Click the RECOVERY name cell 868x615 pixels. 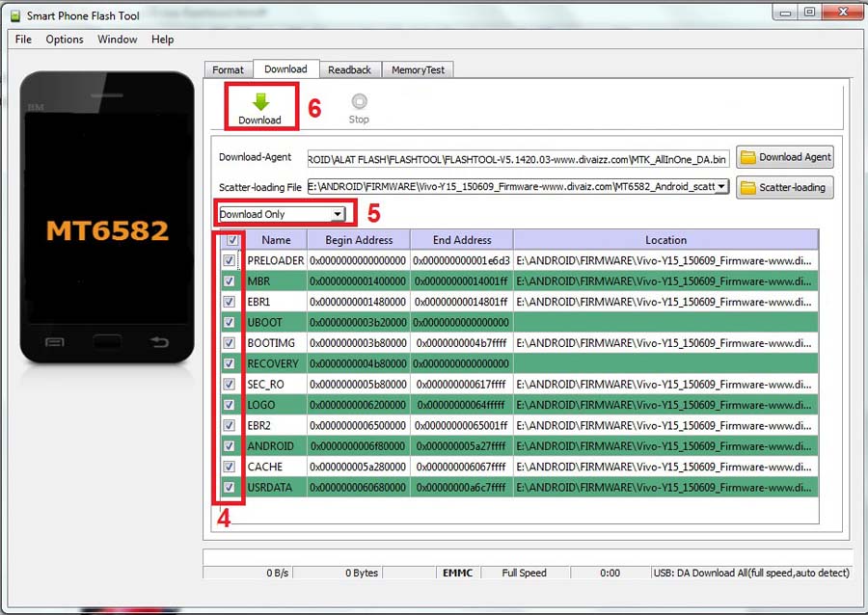click(x=276, y=363)
